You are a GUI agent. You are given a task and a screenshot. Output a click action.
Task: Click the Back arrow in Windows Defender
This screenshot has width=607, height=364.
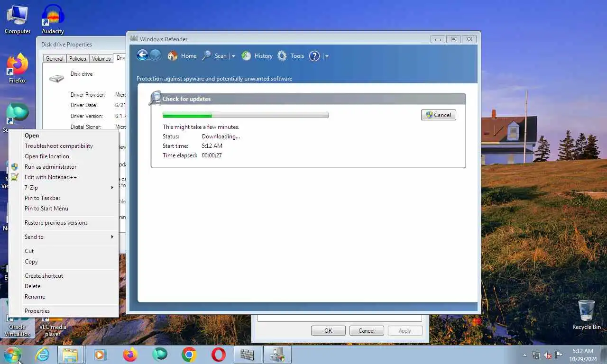click(142, 55)
